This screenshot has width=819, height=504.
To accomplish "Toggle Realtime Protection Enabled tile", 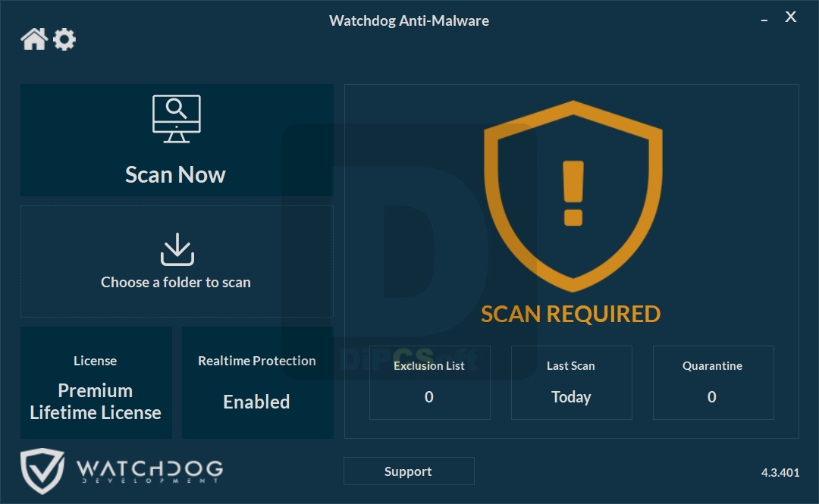I will (x=258, y=382).
